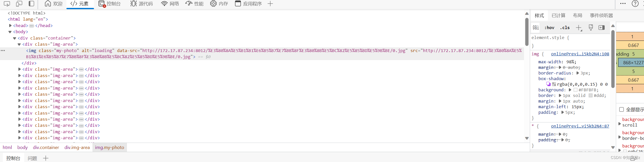Click the plus icon to add more tools
The height and width of the screenshot is (162, 644).
click(270, 4)
